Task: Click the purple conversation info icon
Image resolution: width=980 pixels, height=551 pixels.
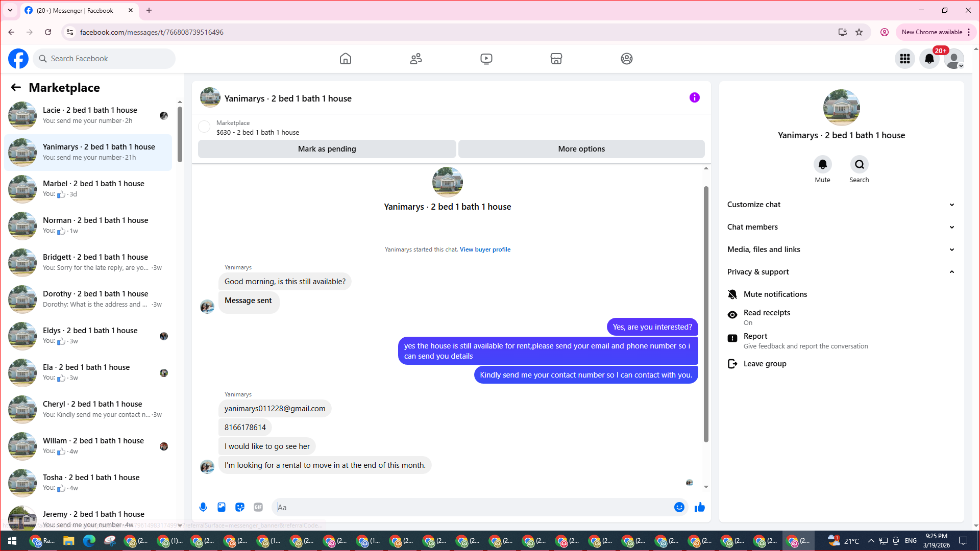Action: (694, 97)
